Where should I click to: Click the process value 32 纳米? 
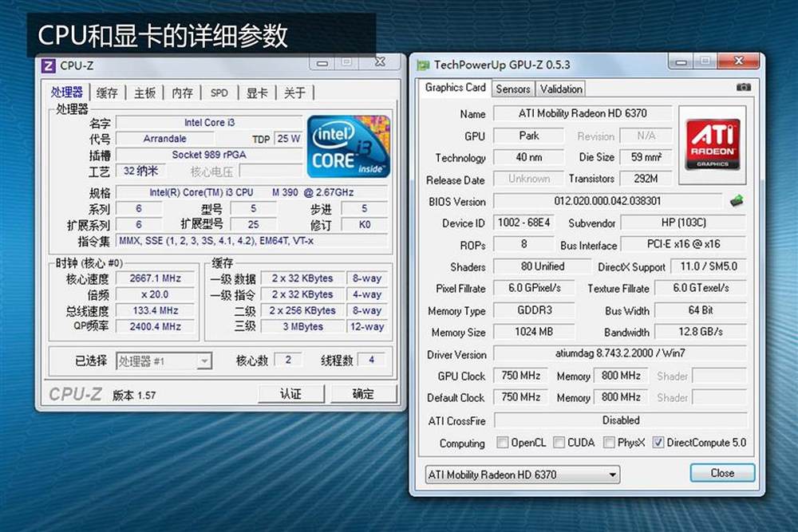pos(140,171)
